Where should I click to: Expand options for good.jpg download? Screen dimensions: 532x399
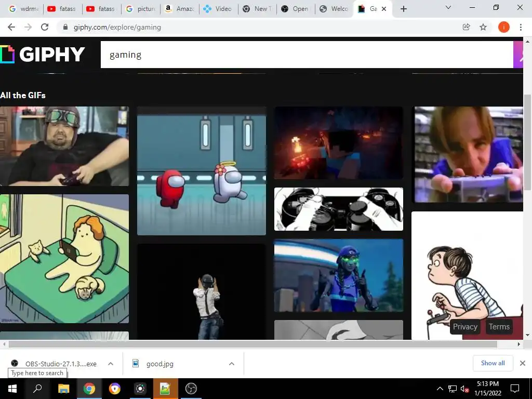[x=232, y=364]
